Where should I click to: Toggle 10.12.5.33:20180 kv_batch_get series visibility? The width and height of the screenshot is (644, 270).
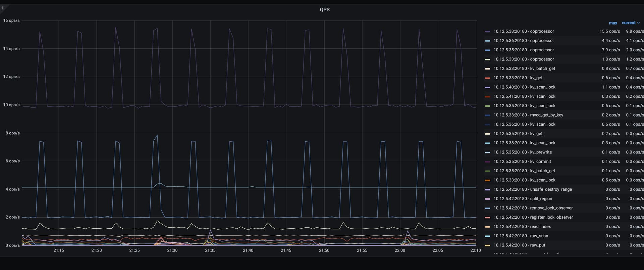524,69
